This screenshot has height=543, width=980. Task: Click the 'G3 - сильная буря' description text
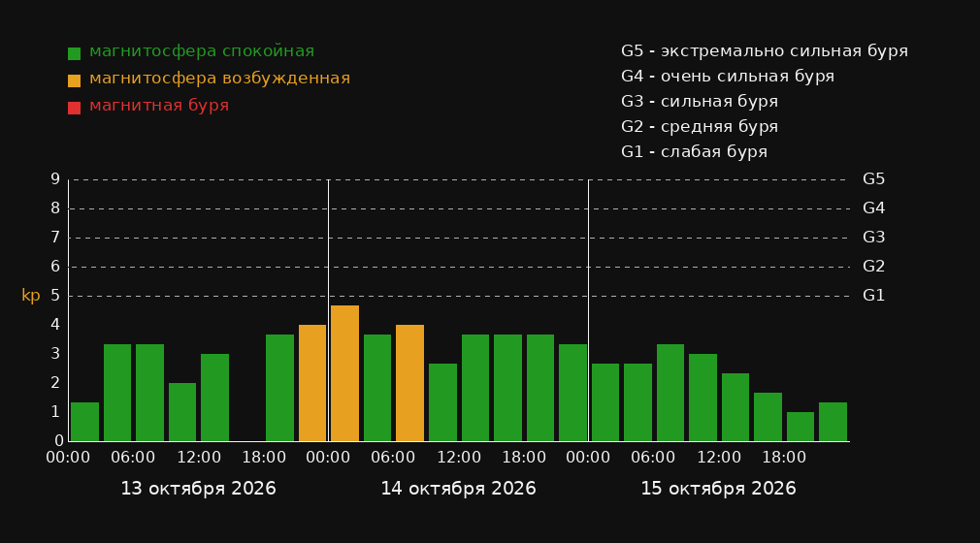[700, 101]
